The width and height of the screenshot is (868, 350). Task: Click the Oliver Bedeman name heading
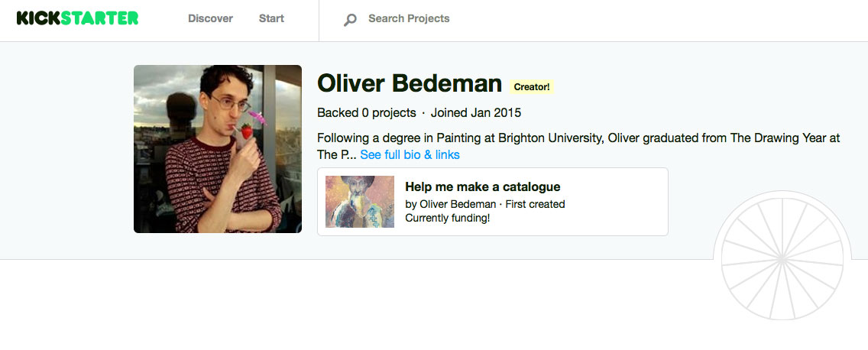tap(410, 84)
